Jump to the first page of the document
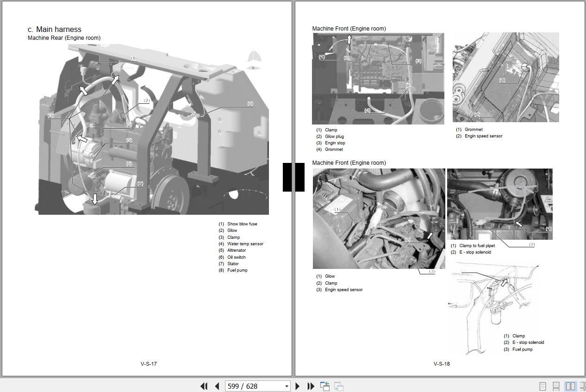 [x=204, y=386]
